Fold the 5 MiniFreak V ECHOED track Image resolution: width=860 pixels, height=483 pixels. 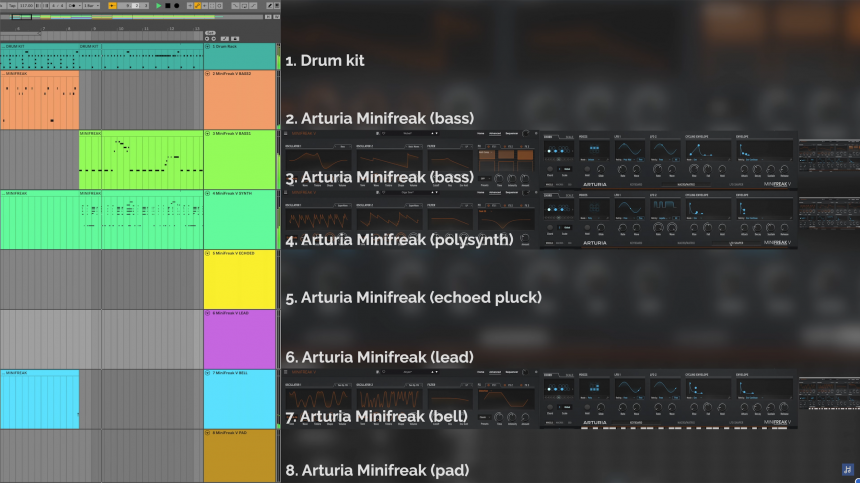(x=207, y=253)
